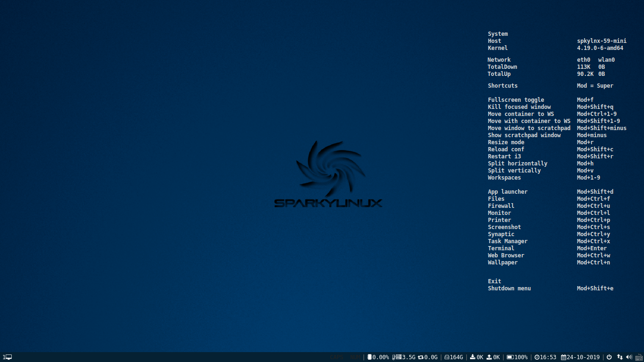Click 'Mod+Shift+d' shortcut text
This screenshot has width=644, height=362.
pos(595,192)
